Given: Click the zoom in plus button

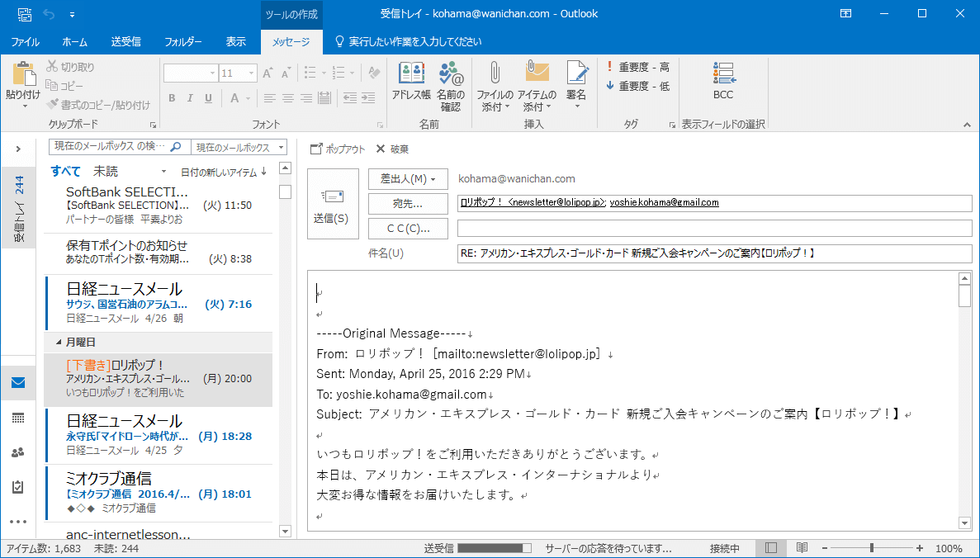Looking at the screenshot, I should point(920,548).
